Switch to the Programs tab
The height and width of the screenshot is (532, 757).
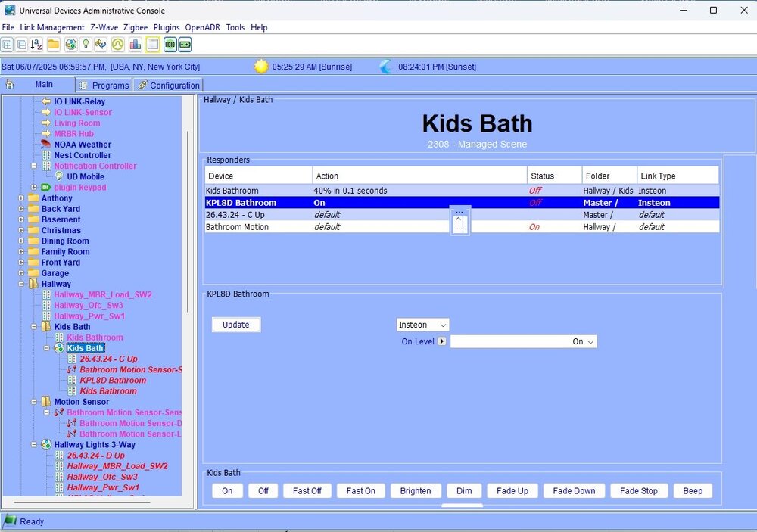pos(104,86)
